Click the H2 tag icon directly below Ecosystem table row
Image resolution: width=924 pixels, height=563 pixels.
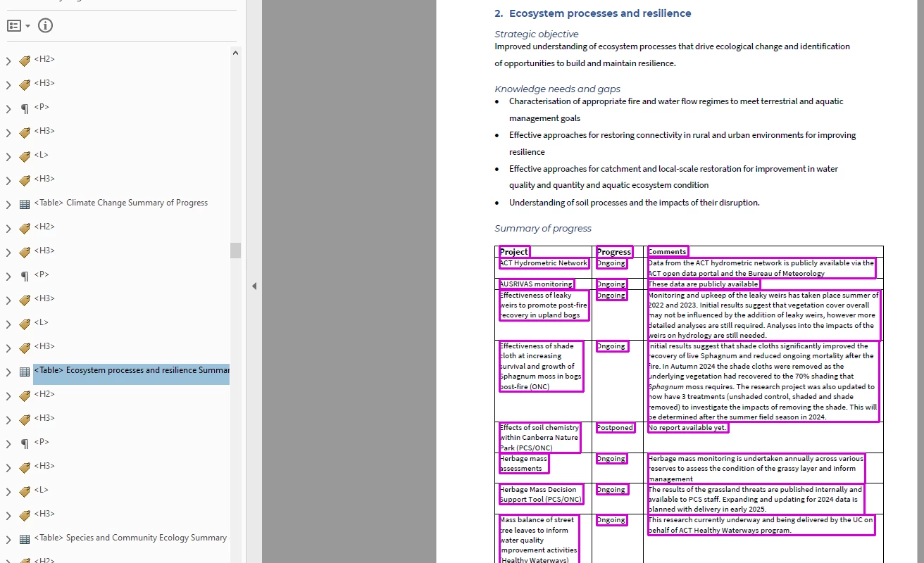tap(25, 396)
